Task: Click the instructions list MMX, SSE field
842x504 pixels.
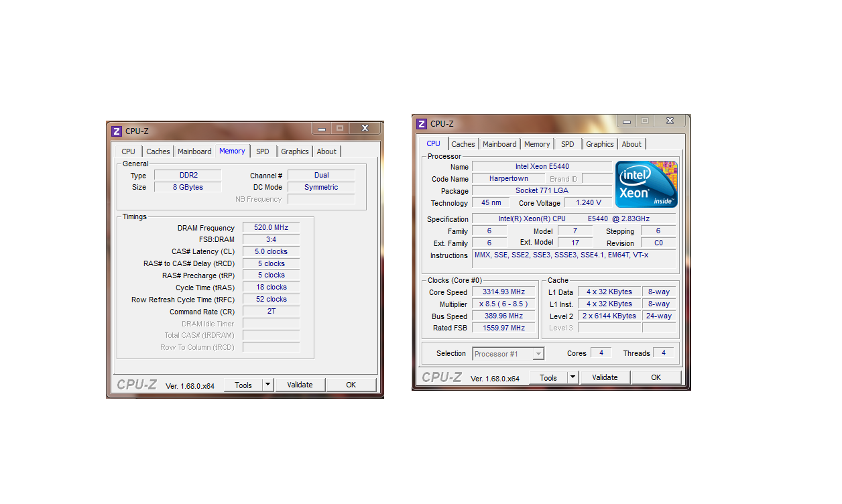Action: pos(574,259)
